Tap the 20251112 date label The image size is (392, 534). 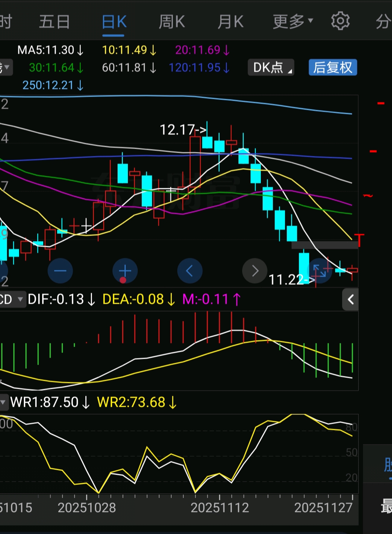click(220, 508)
